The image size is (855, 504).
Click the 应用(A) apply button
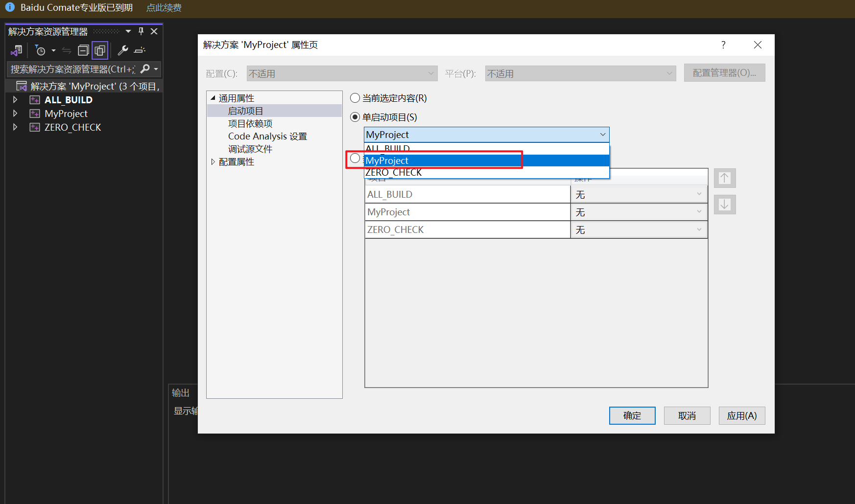tap(742, 415)
